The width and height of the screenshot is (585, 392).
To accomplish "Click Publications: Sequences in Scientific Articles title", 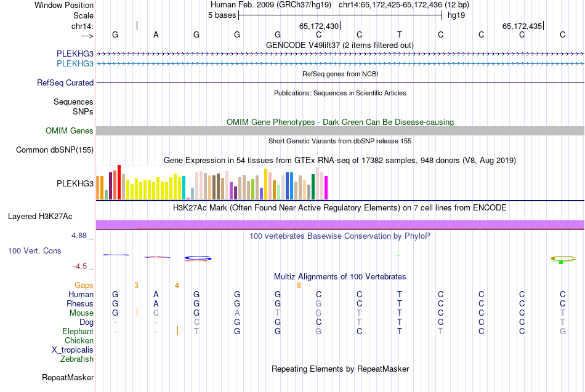I will 340,93.
